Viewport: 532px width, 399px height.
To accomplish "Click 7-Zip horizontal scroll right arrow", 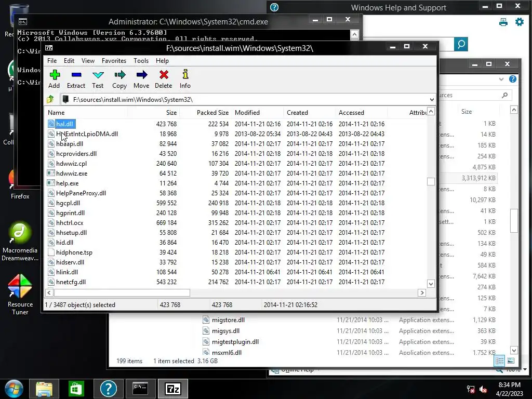I will click(422, 293).
